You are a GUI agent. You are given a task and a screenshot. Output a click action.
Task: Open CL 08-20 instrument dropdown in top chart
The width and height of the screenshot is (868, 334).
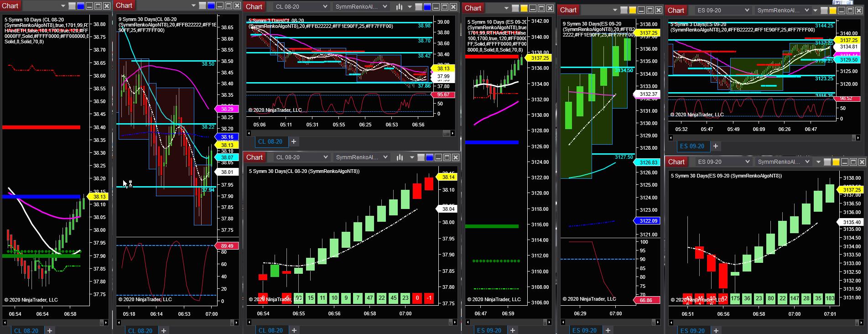301,7
